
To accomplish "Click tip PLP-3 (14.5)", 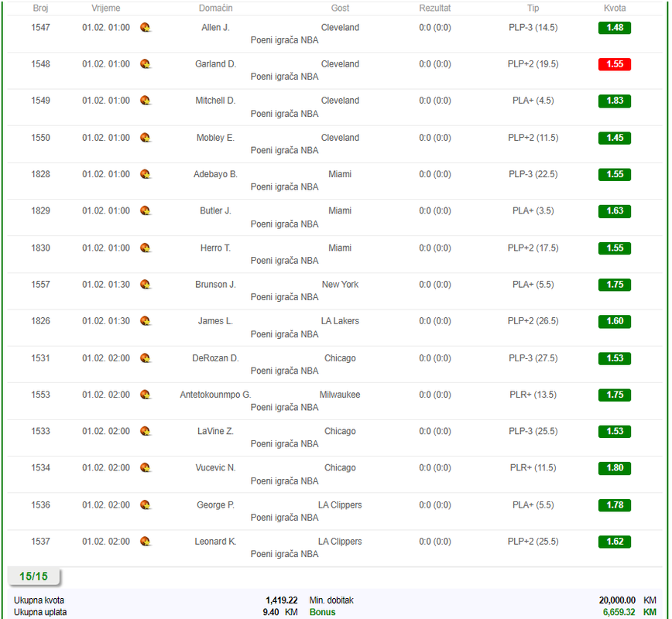I will tap(533, 27).
